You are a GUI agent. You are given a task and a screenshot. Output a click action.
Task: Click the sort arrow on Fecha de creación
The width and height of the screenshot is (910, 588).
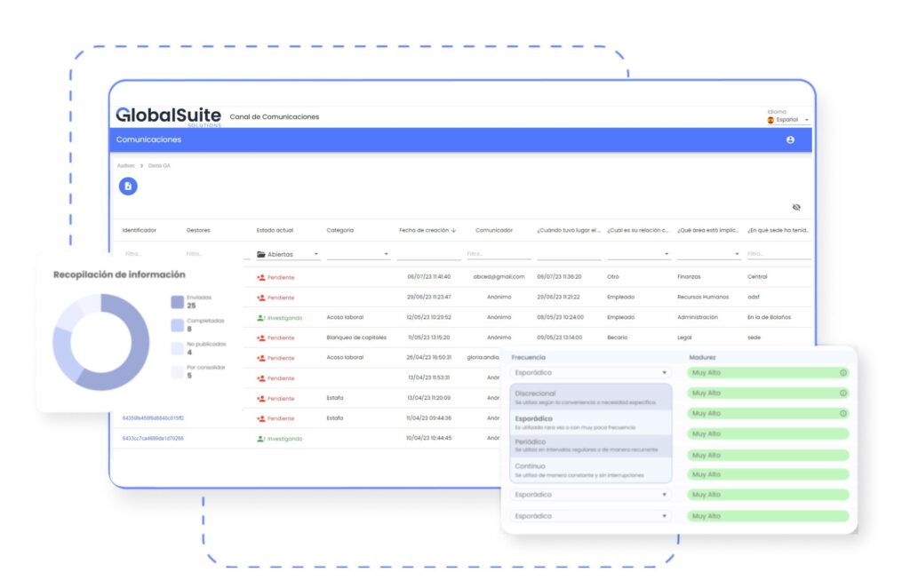(x=454, y=230)
